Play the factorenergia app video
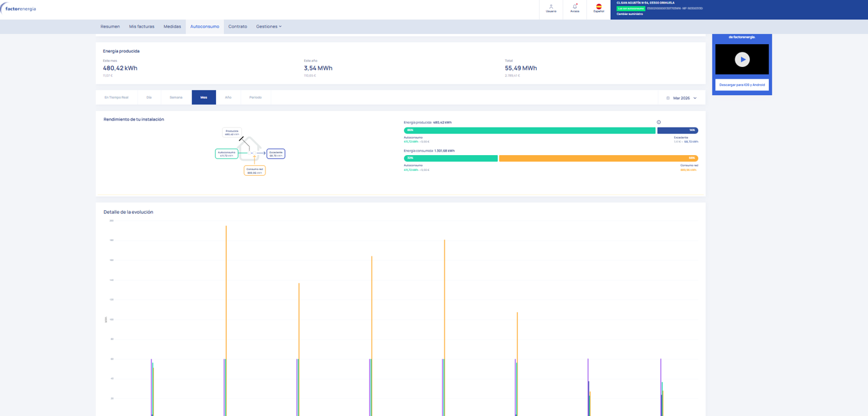 click(742, 59)
